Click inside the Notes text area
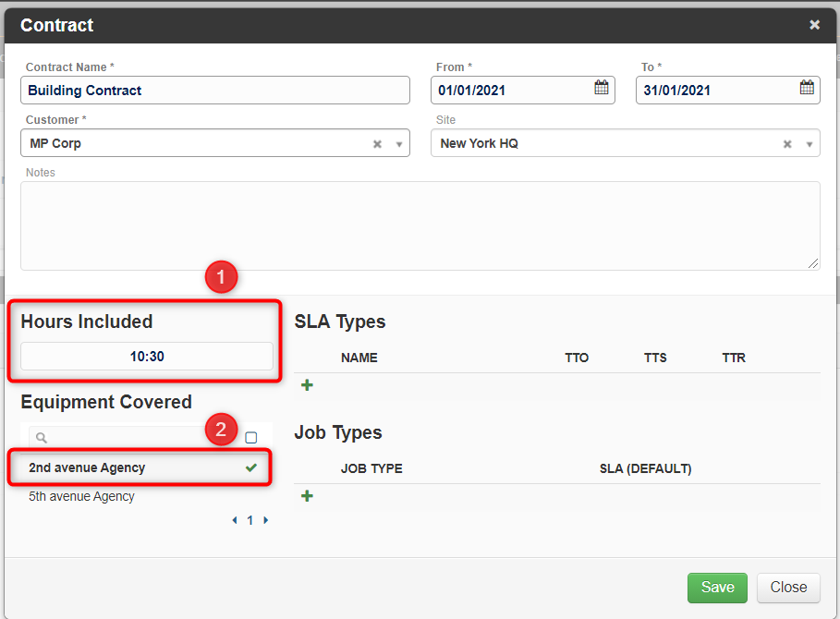This screenshot has width=840, height=619. (x=420, y=226)
